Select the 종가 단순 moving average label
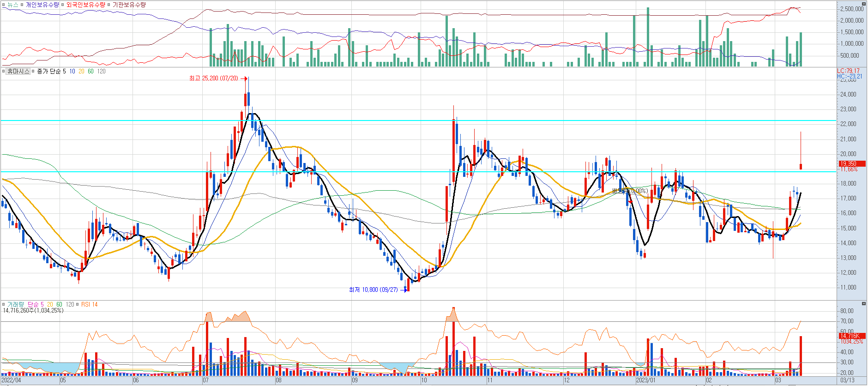 48,71
